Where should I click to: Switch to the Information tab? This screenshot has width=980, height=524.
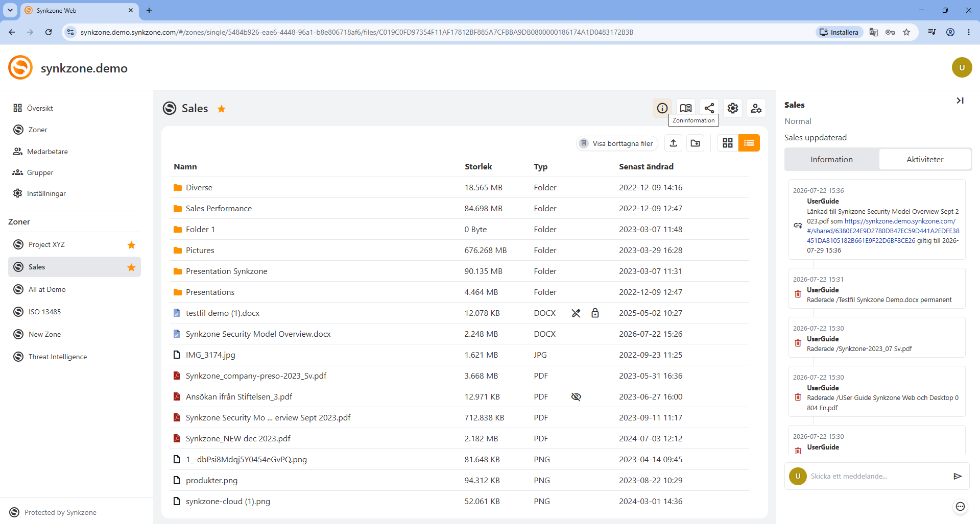pos(831,160)
